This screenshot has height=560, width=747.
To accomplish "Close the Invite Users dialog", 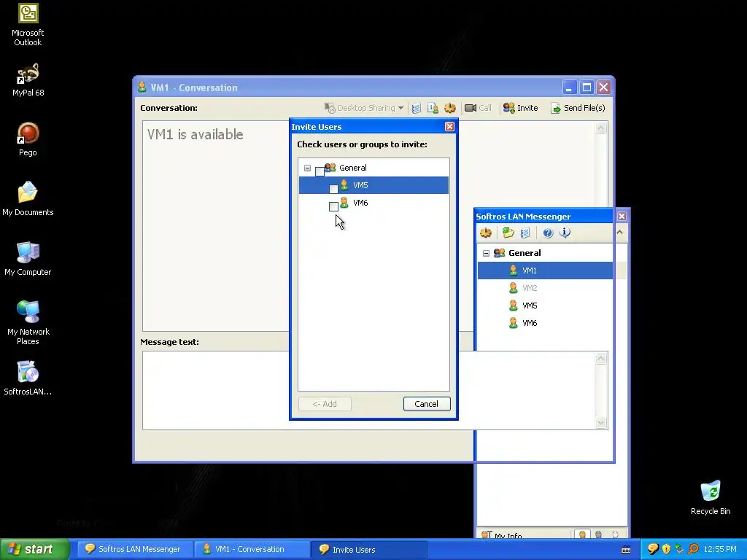I will point(449,127).
